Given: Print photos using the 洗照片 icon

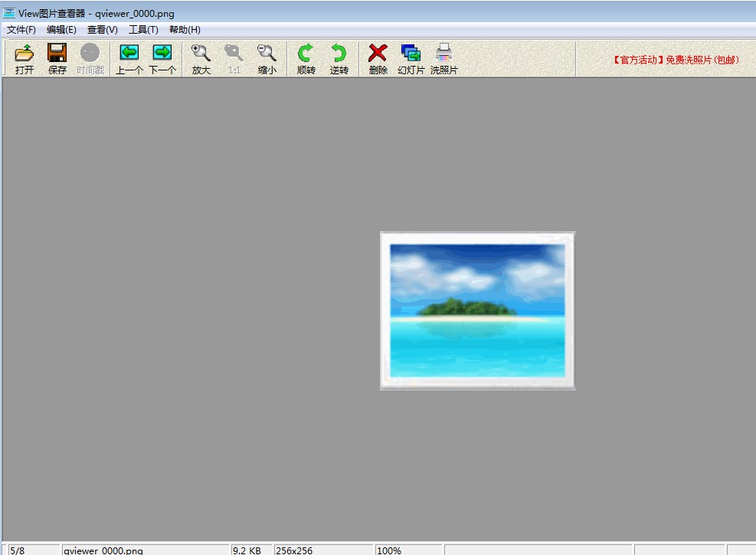Looking at the screenshot, I should click(443, 57).
